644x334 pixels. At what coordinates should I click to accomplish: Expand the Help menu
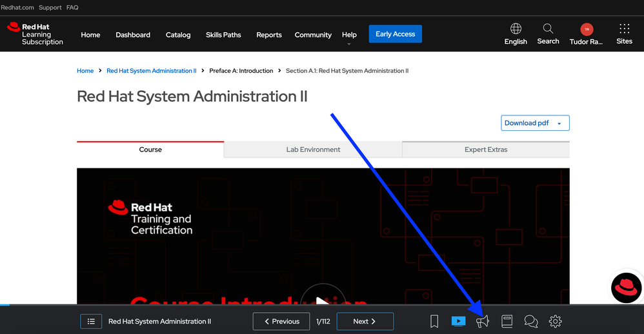349,35
